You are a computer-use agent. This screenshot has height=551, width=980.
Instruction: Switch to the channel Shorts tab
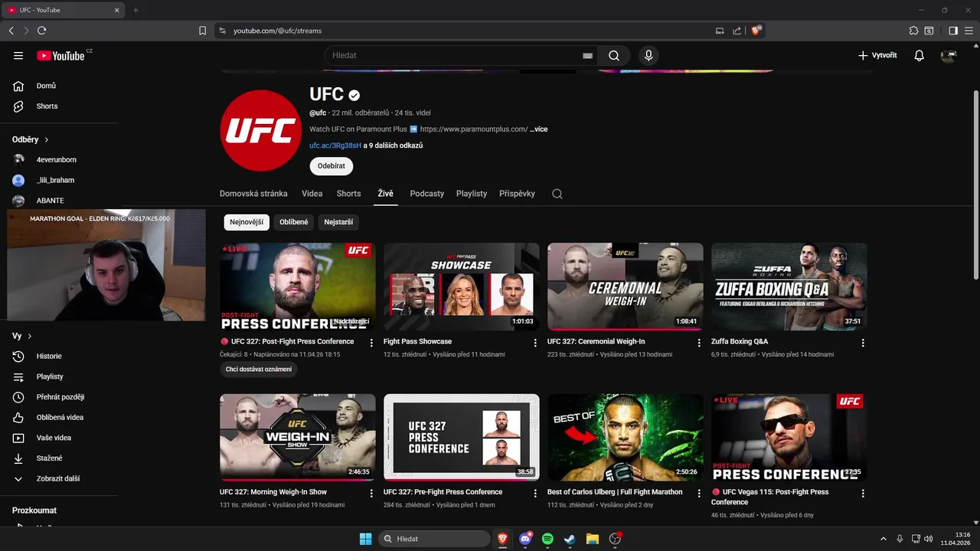pyautogui.click(x=348, y=194)
